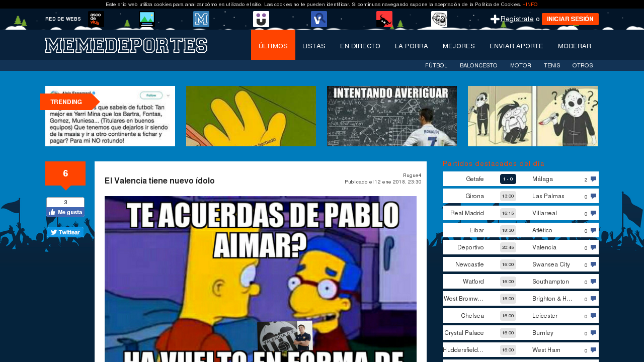This screenshot has height=362, width=644.
Task: Filter by Fútbol category
Action: [x=436, y=65]
